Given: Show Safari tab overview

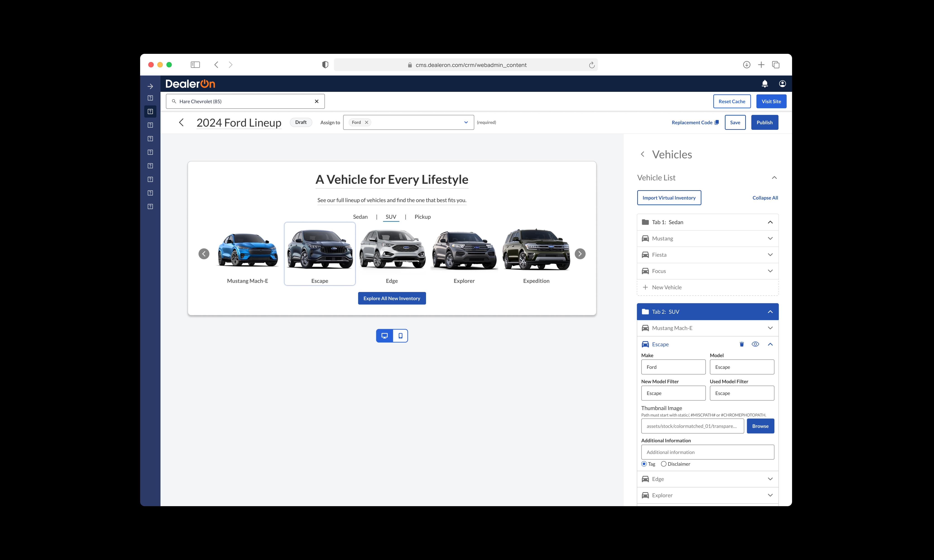Looking at the screenshot, I should (x=776, y=65).
